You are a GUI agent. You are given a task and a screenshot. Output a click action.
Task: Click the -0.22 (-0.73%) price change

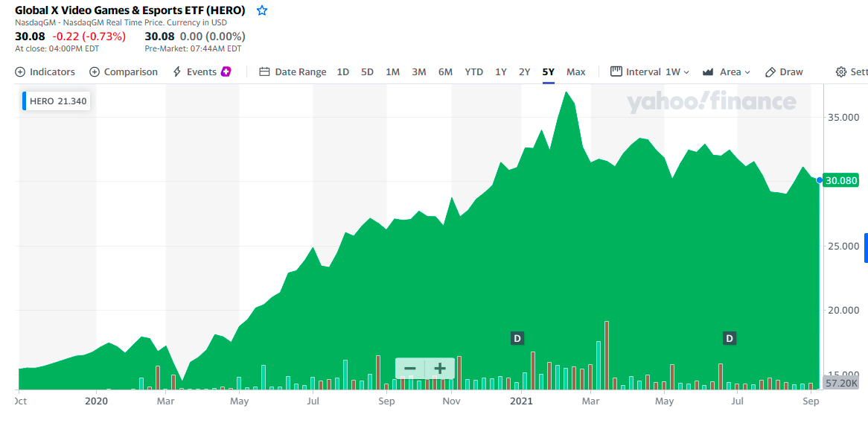point(89,36)
